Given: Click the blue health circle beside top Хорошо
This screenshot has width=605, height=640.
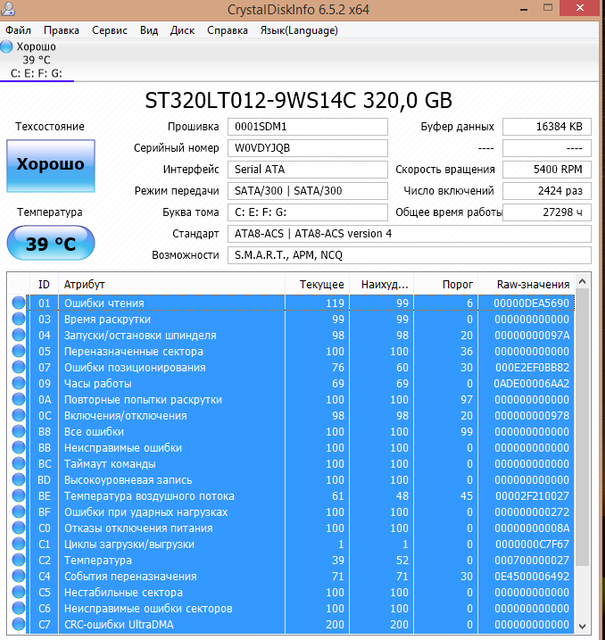Looking at the screenshot, I should [x=7, y=46].
